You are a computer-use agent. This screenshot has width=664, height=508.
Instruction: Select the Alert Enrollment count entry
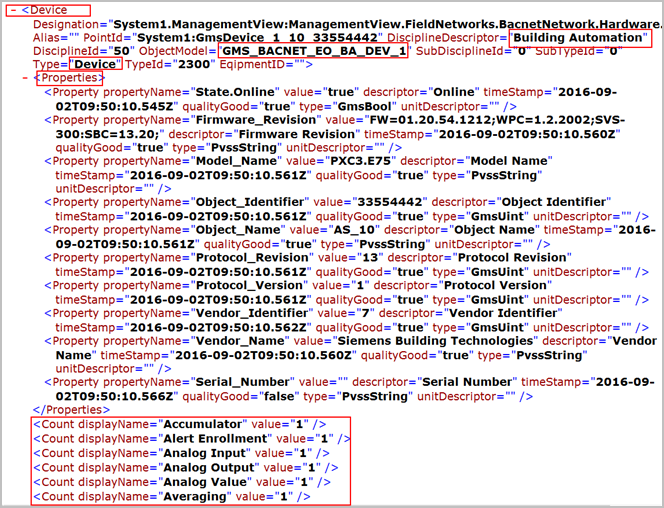[192, 438]
